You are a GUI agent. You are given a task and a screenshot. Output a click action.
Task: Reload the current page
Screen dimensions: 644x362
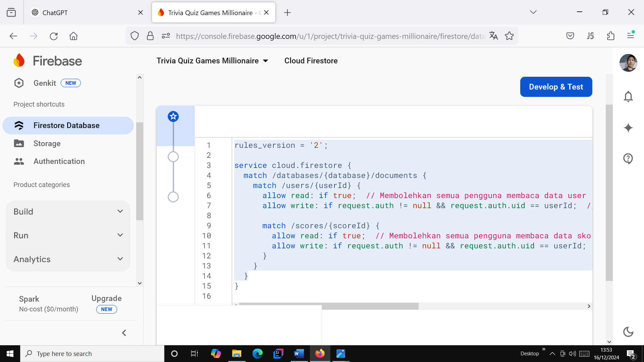pyautogui.click(x=54, y=36)
